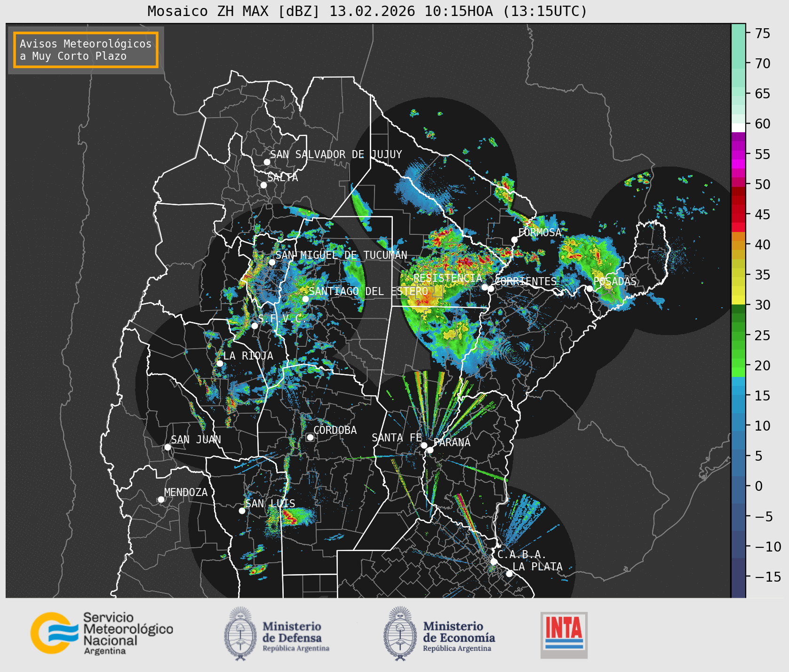Click the 20 value on the dBZ scale
789x672 pixels.
click(763, 366)
